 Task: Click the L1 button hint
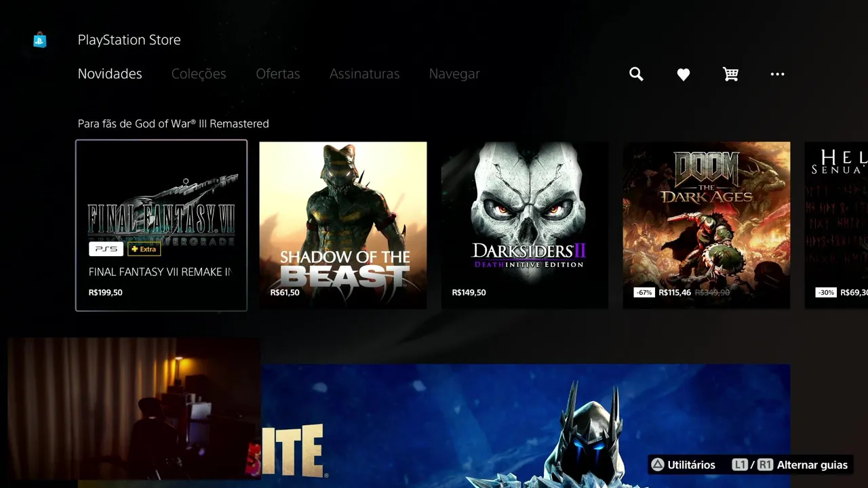click(740, 465)
